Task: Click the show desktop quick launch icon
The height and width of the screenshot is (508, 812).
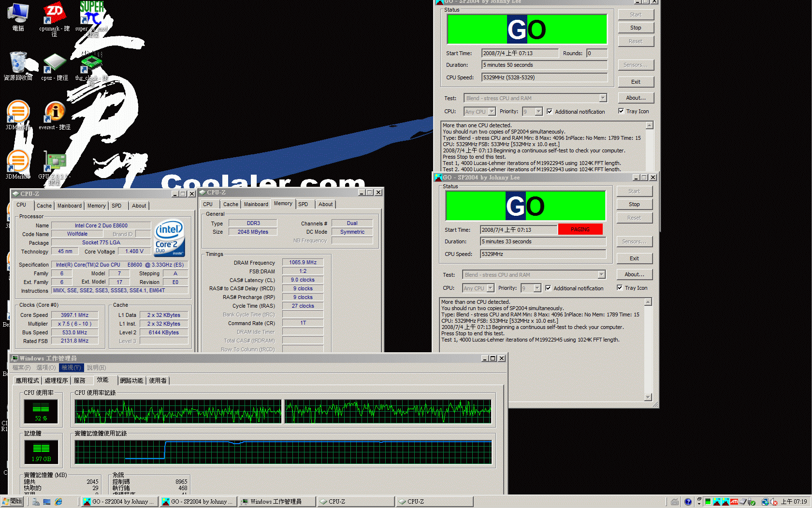Action: [x=47, y=502]
